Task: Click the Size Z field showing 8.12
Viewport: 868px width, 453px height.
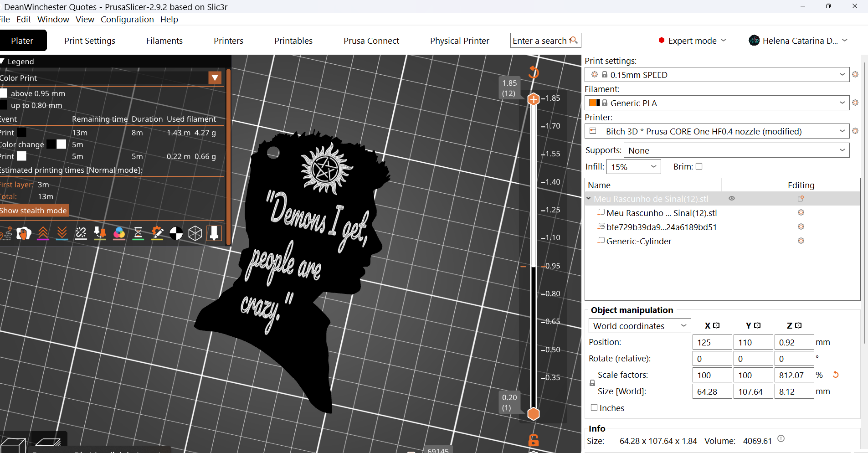Action: [794, 391]
